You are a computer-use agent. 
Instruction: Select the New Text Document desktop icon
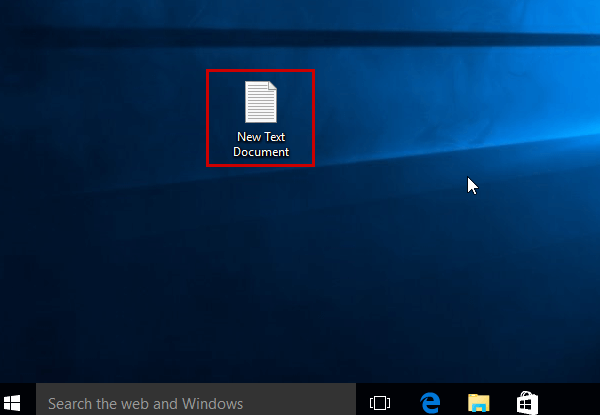(261, 119)
